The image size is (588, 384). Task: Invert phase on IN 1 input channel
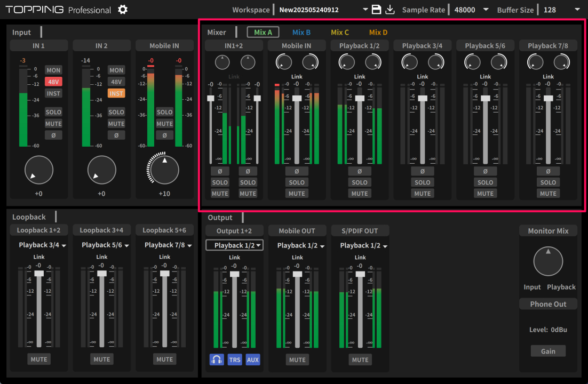pos(53,135)
